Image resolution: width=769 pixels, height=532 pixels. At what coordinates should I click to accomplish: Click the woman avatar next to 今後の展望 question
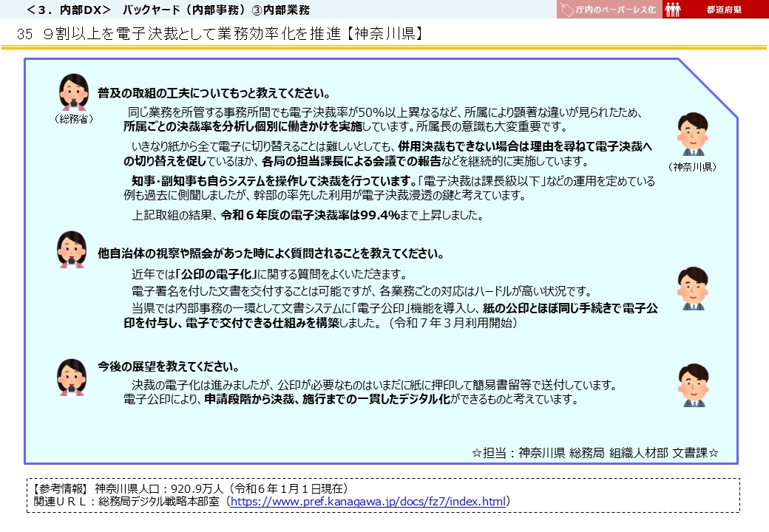pyautogui.click(x=72, y=377)
